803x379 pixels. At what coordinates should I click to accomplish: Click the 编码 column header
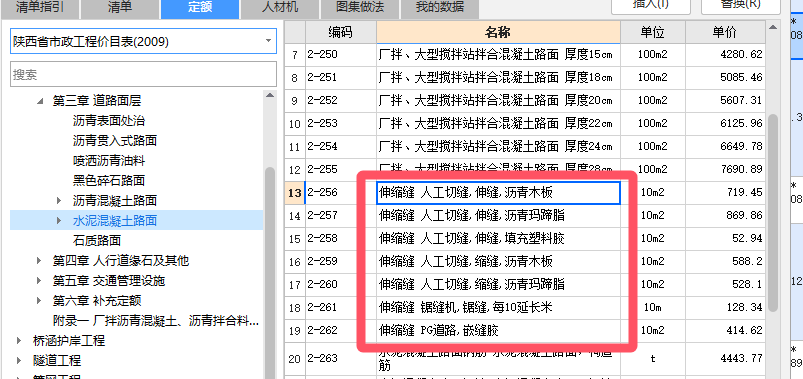point(341,32)
